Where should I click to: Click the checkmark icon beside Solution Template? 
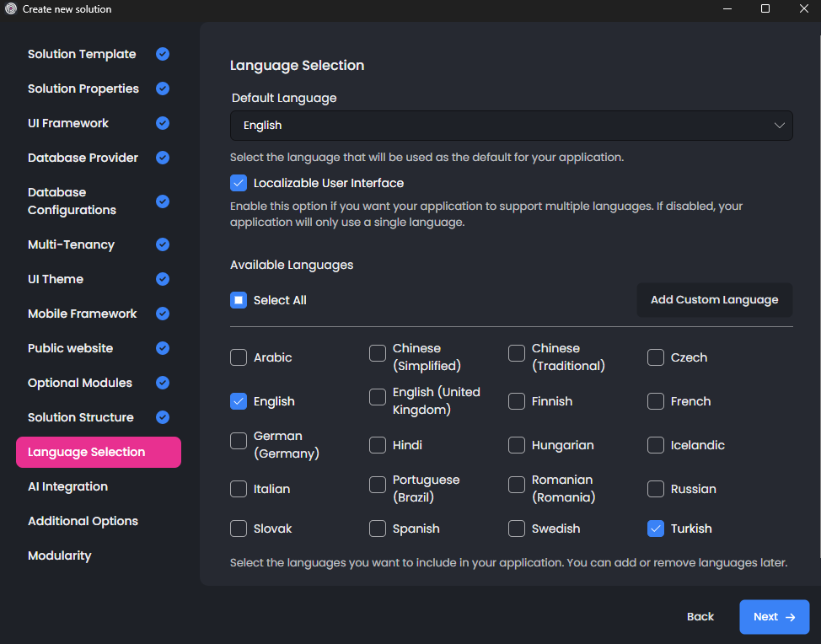163,54
